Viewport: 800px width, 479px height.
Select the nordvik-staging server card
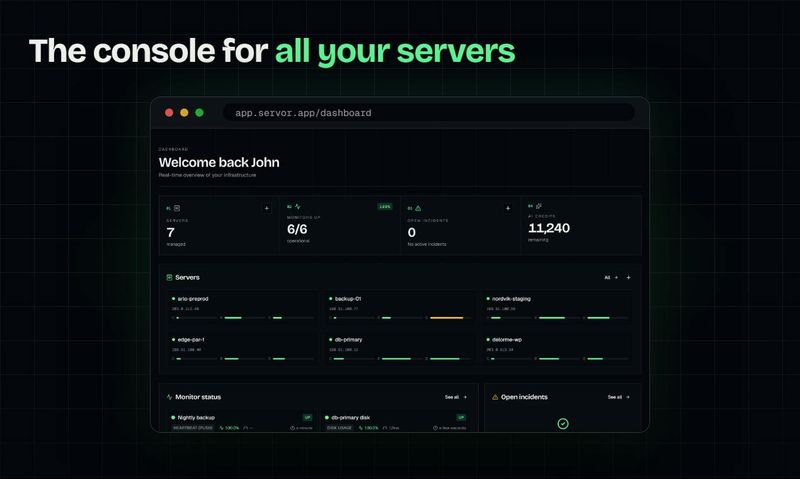pyautogui.click(x=557, y=308)
